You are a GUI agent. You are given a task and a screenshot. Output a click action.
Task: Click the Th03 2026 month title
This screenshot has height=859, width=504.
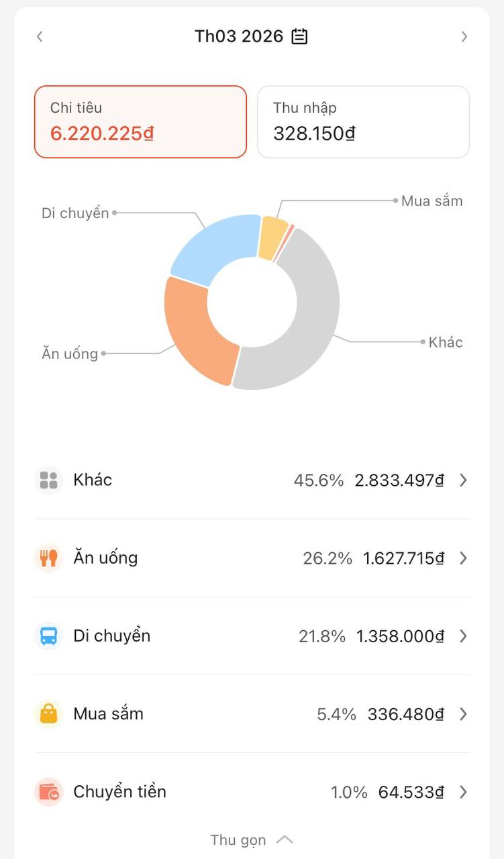(x=239, y=36)
